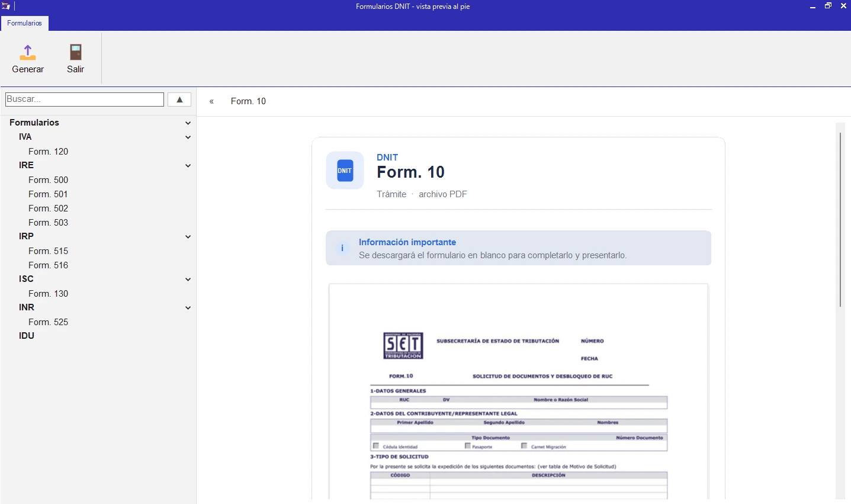Select the INR category
Viewport: 851px width, 504px height.
(27, 307)
